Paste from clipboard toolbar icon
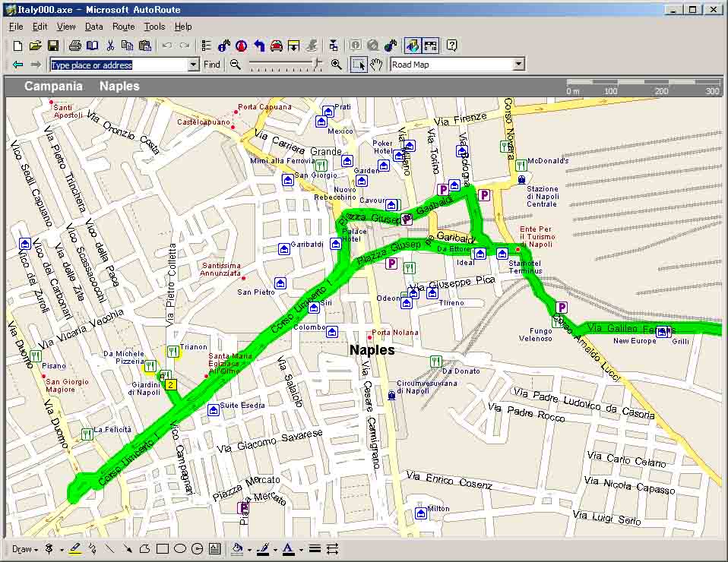This screenshot has height=562, width=728. point(145,46)
